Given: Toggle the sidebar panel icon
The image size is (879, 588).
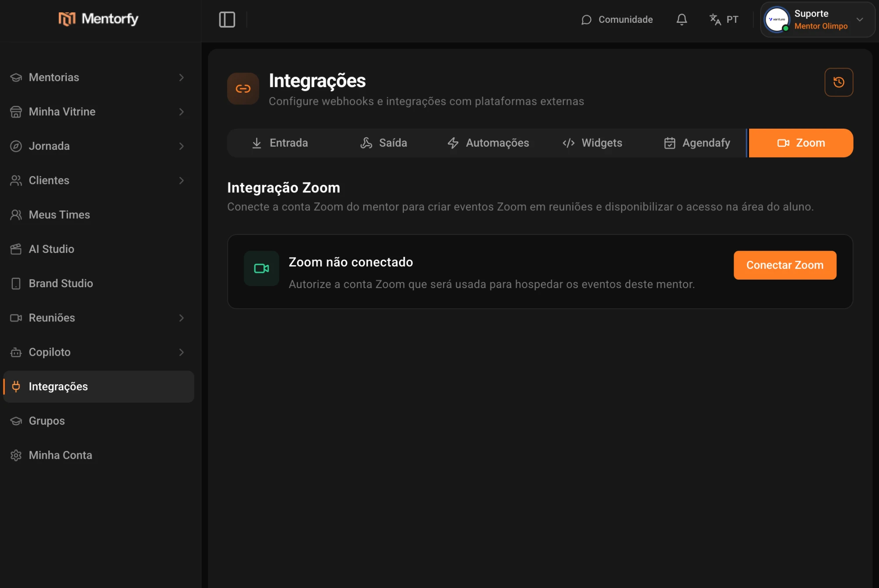Looking at the screenshot, I should [x=227, y=19].
